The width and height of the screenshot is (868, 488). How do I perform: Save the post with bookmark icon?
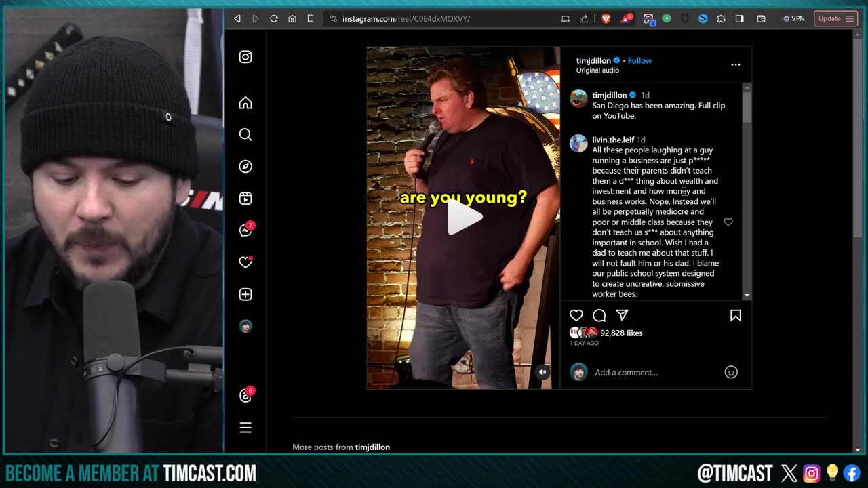coord(736,315)
